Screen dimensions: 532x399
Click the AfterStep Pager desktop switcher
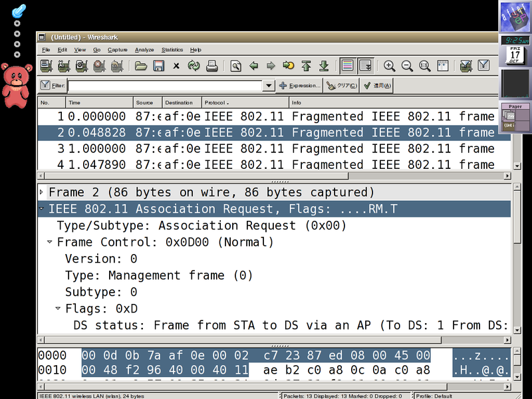(515, 118)
